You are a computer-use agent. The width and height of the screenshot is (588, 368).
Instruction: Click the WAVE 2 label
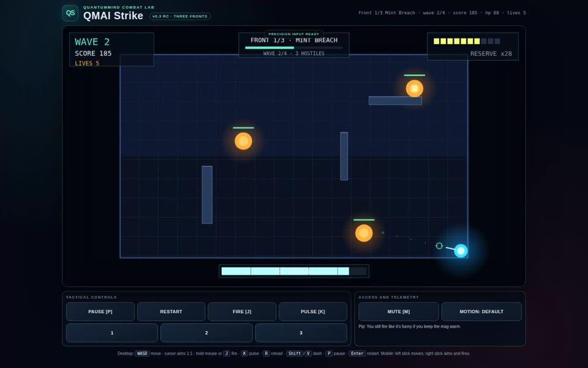pyautogui.click(x=92, y=42)
